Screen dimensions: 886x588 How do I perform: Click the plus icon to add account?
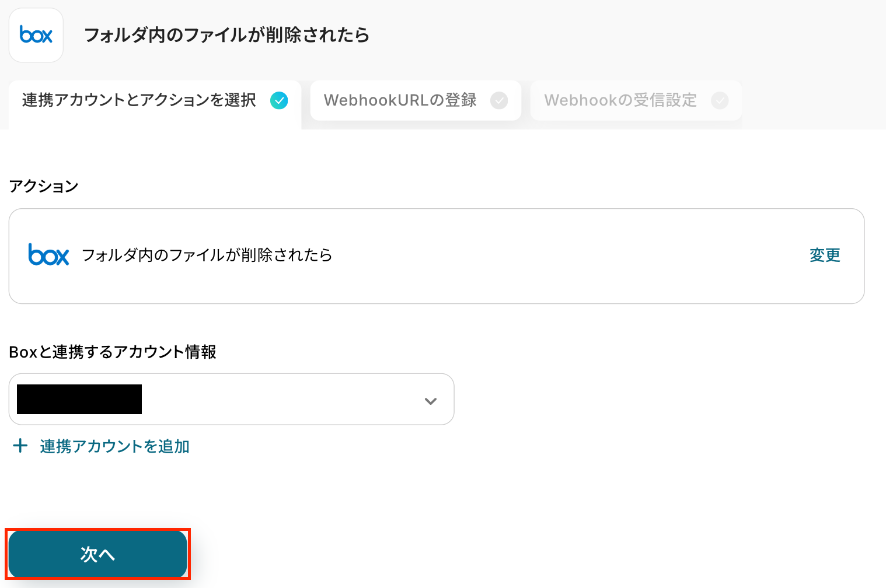tap(20, 446)
